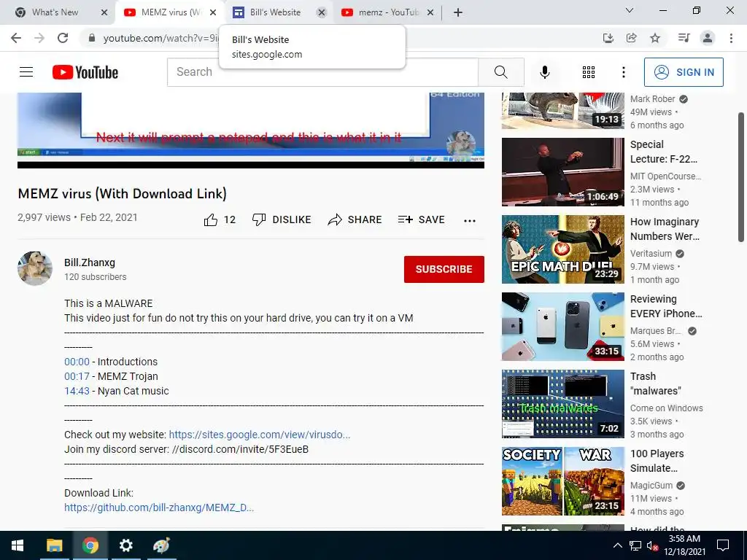Open YouTube apps grid icon

(589, 72)
